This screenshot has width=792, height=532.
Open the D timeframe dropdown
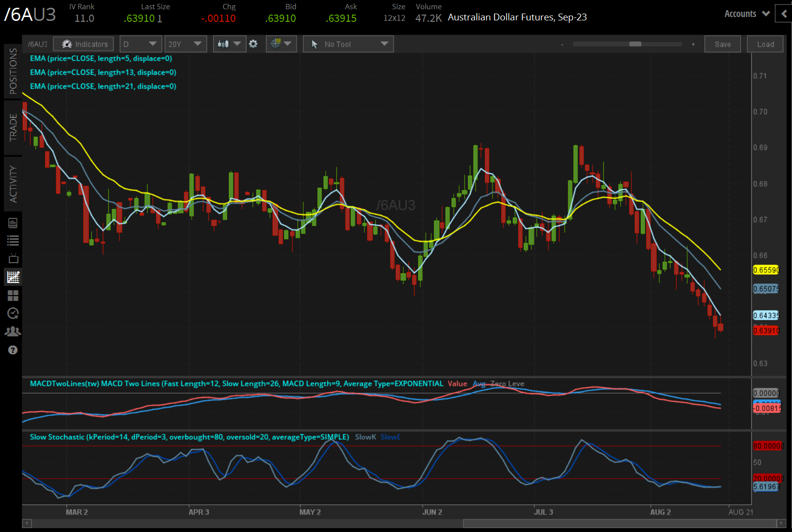coord(140,44)
